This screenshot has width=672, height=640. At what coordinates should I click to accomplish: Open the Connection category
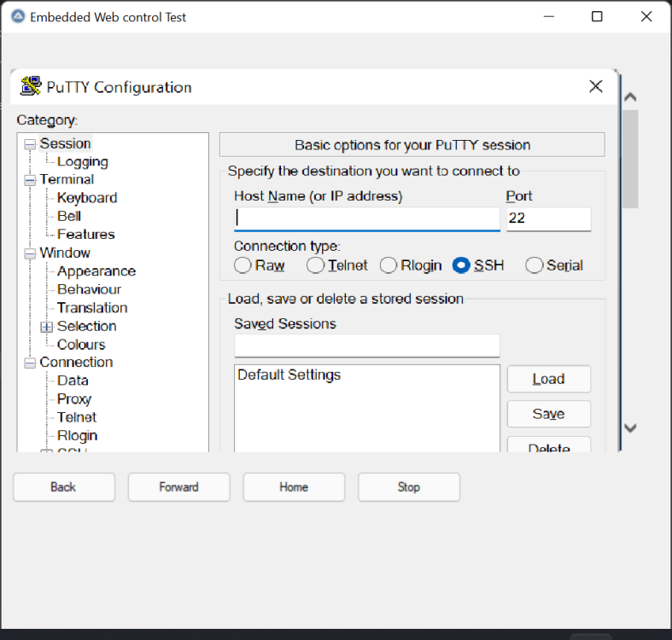pos(76,363)
